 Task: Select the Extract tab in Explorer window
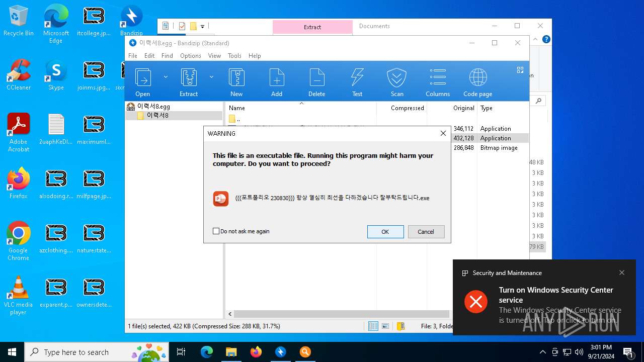click(x=312, y=27)
